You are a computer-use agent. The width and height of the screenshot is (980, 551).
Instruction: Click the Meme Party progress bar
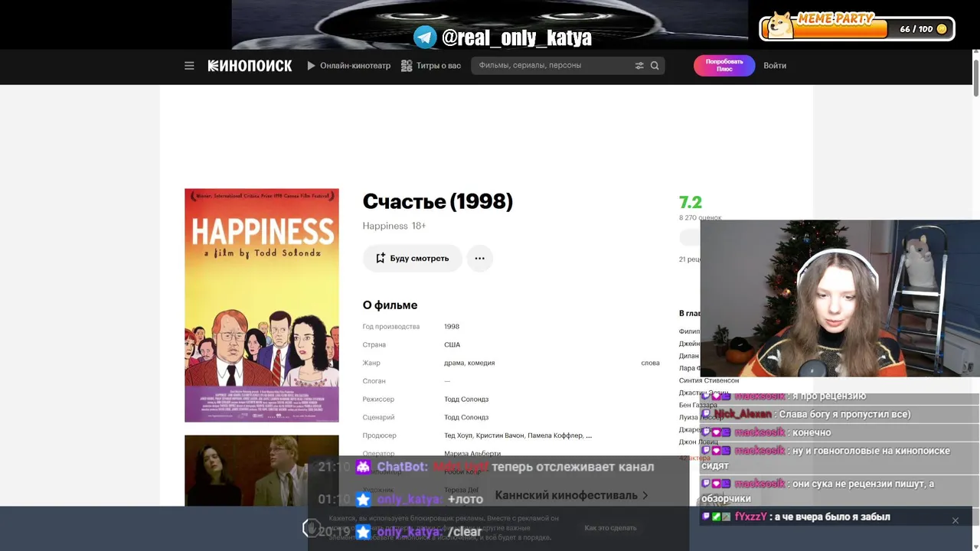point(840,30)
